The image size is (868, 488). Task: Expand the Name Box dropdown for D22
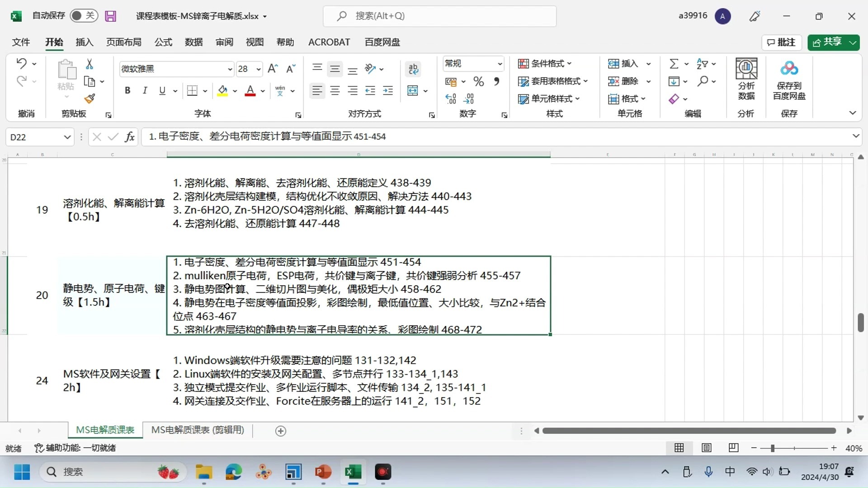pos(67,137)
